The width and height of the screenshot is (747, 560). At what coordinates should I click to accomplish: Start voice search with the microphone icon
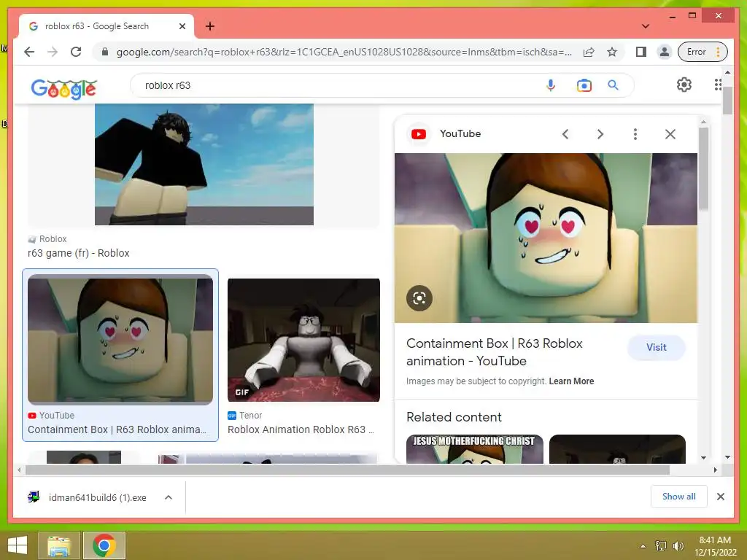tap(551, 85)
